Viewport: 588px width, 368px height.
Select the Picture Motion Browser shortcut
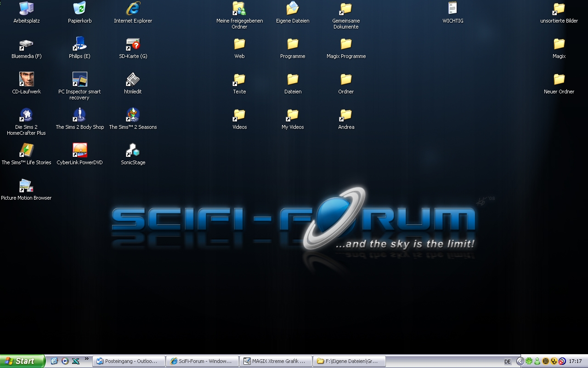(26, 186)
